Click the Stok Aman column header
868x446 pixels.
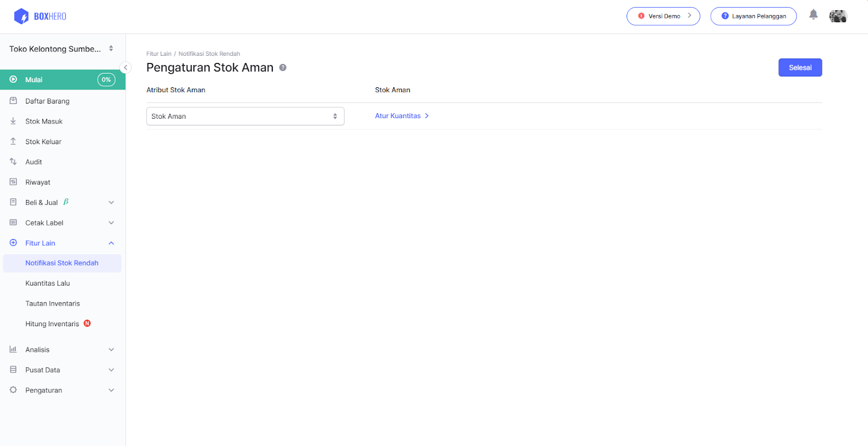click(x=393, y=90)
